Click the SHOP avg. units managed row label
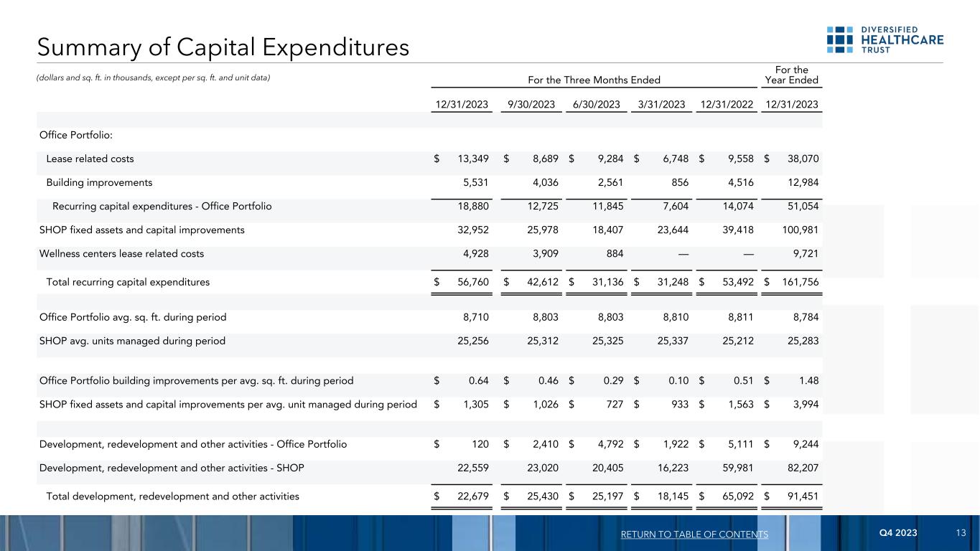The height and width of the screenshot is (551, 980). (x=132, y=341)
